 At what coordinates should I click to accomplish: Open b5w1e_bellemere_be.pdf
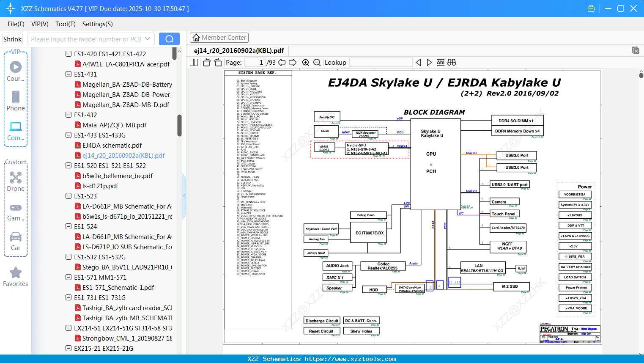[118, 176]
